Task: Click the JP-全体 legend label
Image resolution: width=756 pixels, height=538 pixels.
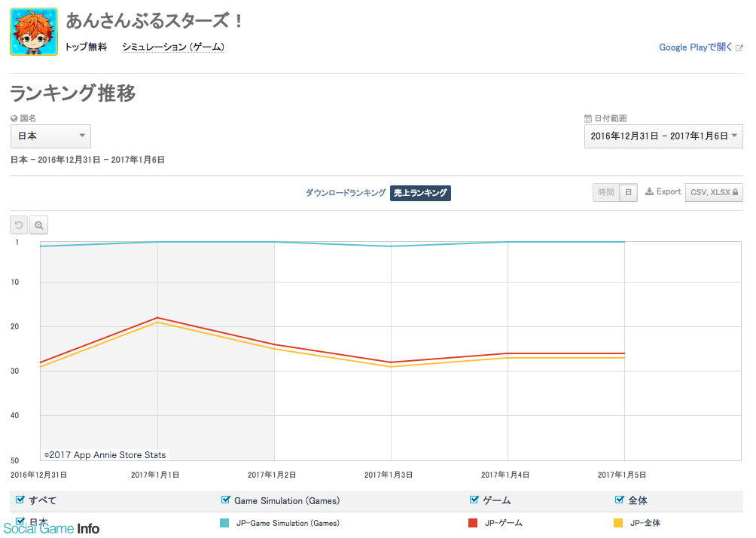Action: coord(645,523)
